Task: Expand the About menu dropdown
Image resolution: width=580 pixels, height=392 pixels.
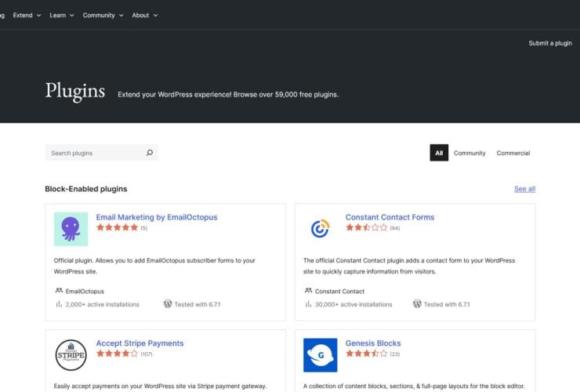Action: [144, 15]
